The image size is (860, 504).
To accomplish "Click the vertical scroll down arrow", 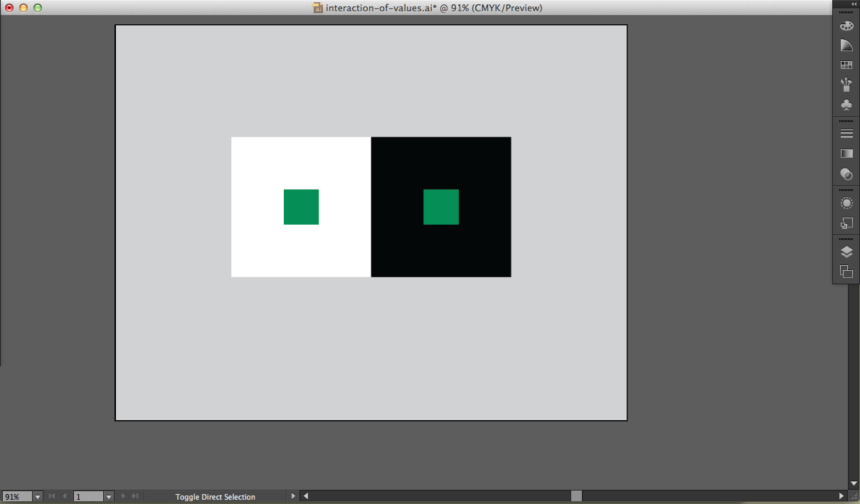I will pos(854,484).
